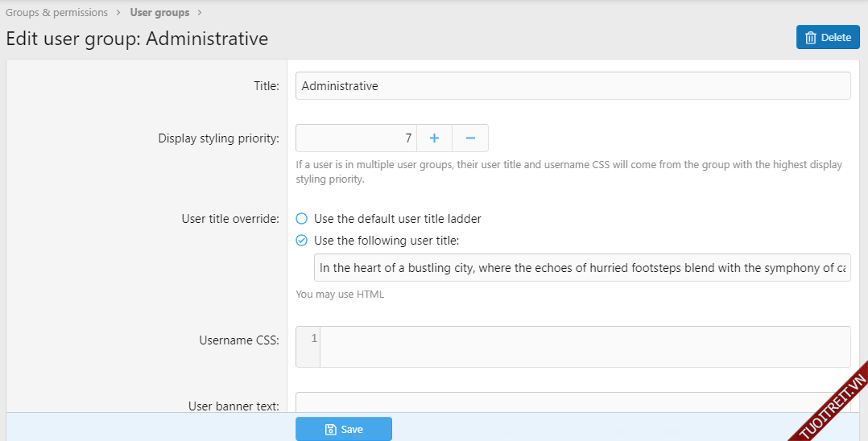Decrease display styling priority with minus
This screenshot has width=868, height=441.
pos(470,138)
